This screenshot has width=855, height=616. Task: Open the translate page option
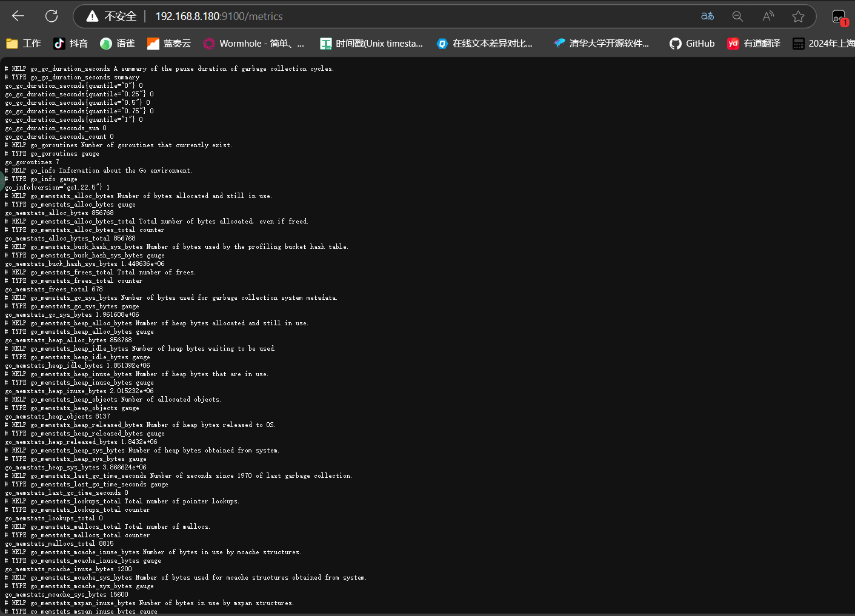(707, 16)
